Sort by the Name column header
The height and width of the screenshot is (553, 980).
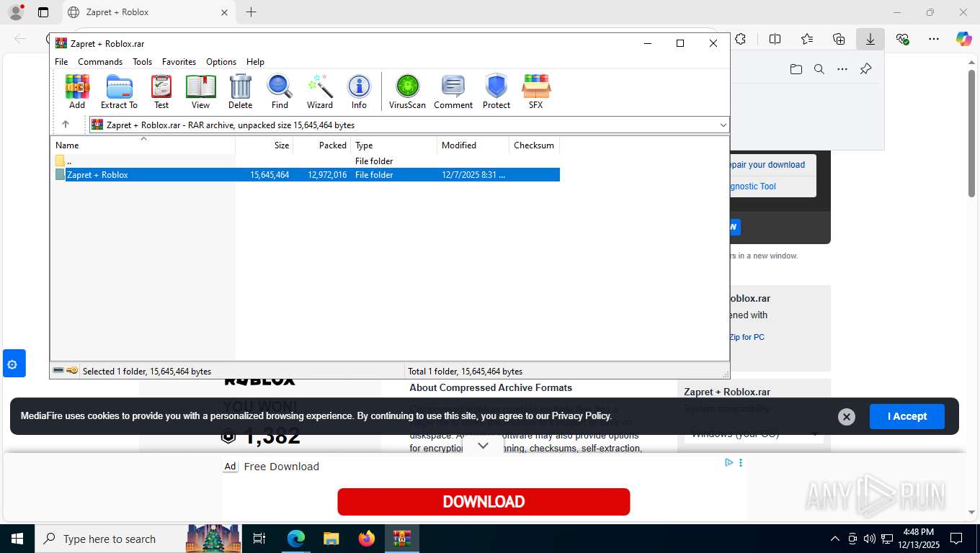coord(143,145)
